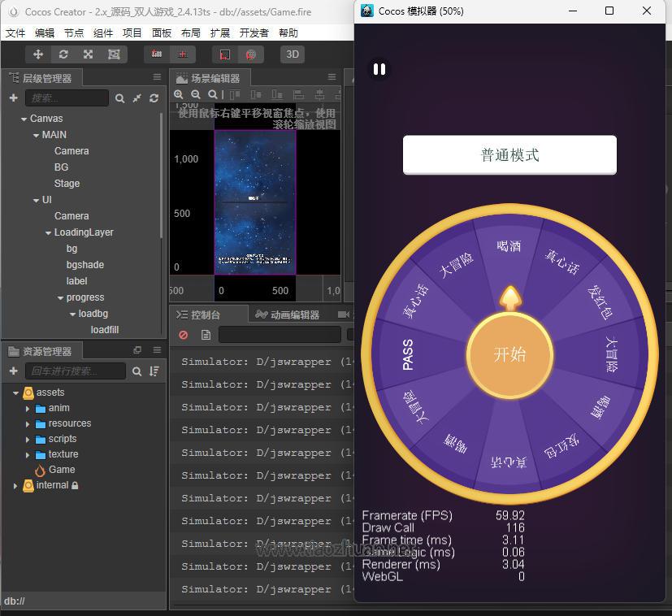Click the 普通模式 button

click(x=509, y=154)
